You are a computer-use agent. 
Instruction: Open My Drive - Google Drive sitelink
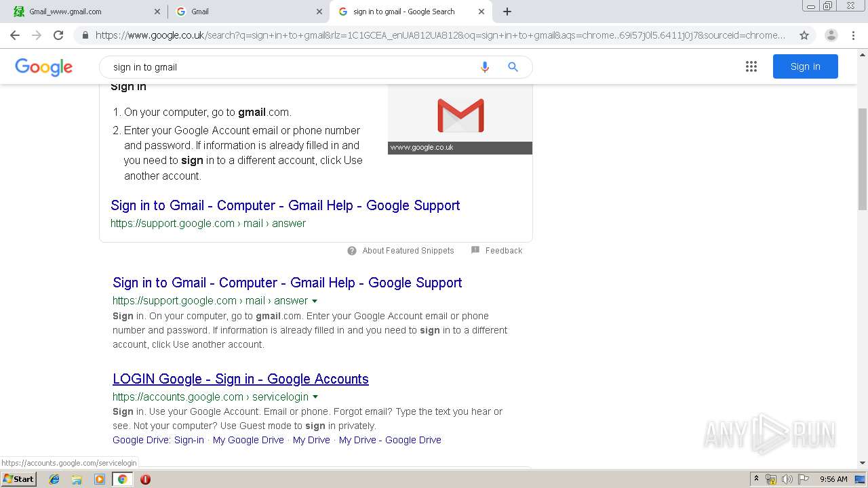click(x=390, y=440)
